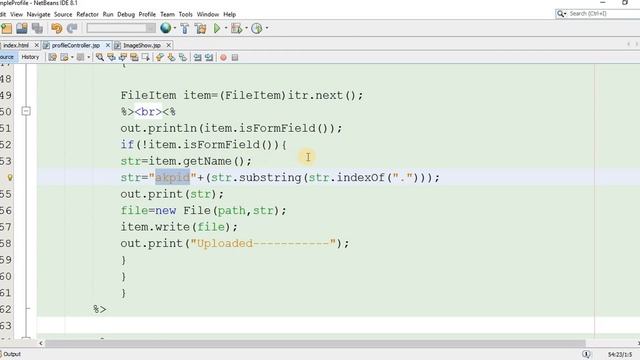640x360 pixels.
Task: Open the Debug menu
Action: 126,14
